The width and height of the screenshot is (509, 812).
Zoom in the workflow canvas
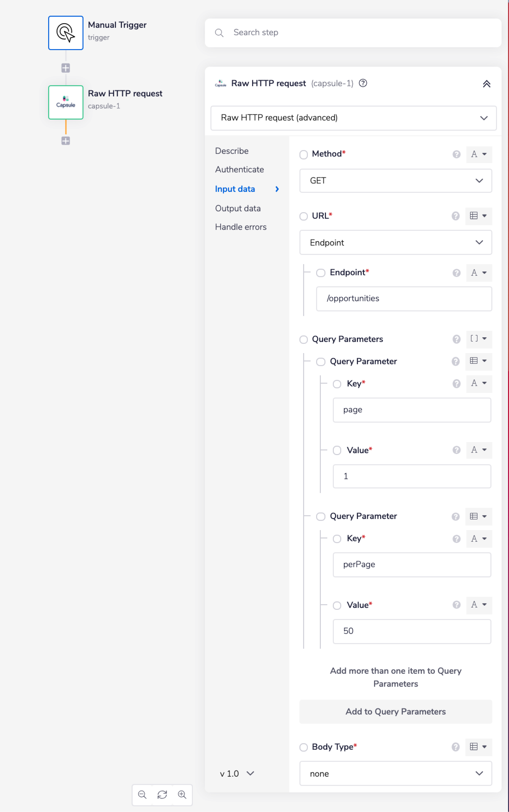point(182,794)
